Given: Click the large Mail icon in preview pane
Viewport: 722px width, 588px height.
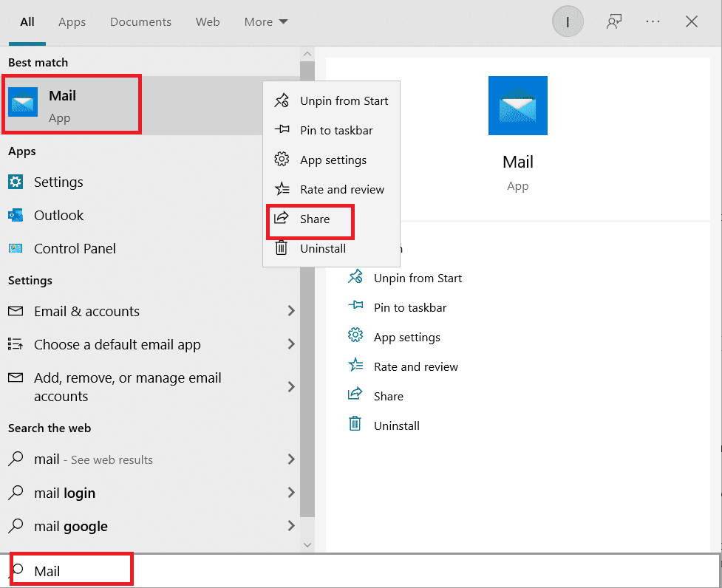Looking at the screenshot, I should click(517, 106).
